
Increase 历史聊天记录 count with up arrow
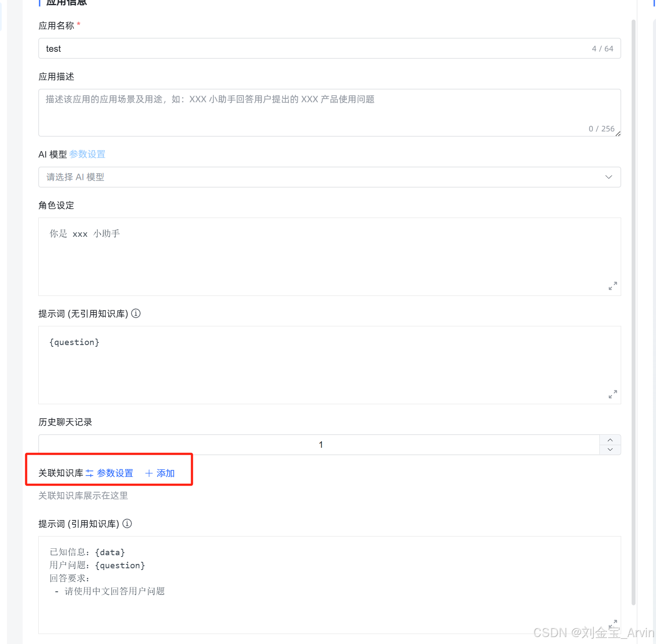coord(610,440)
